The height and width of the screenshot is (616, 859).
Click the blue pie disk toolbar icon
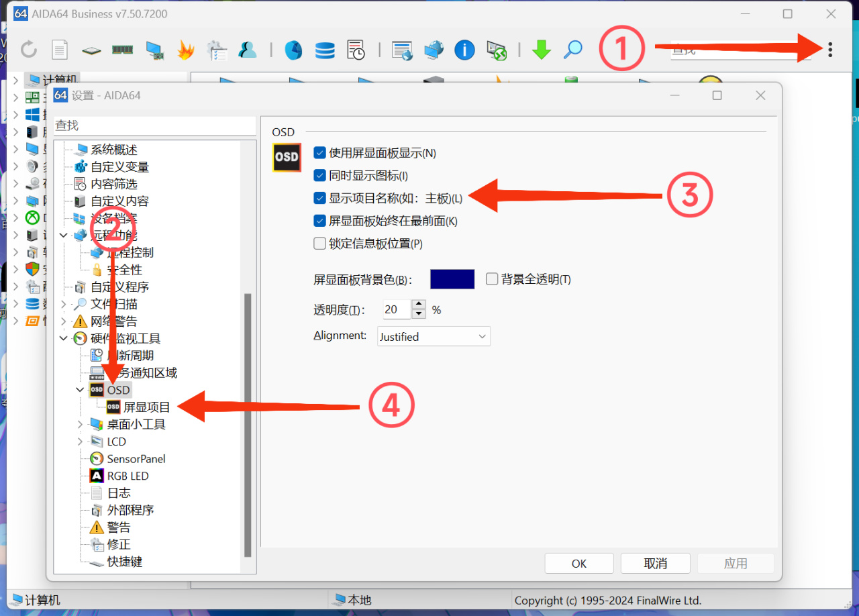(x=293, y=50)
